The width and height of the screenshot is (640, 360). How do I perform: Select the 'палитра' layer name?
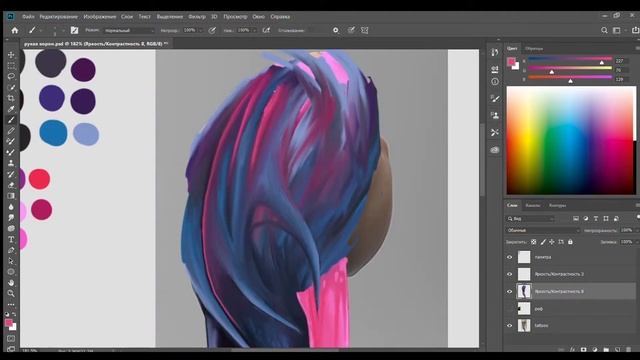pos(543,257)
